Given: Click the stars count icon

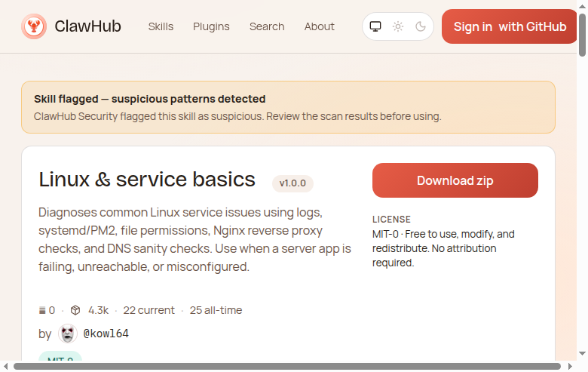Looking at the screenshot, I should click(x=42, y=310).
